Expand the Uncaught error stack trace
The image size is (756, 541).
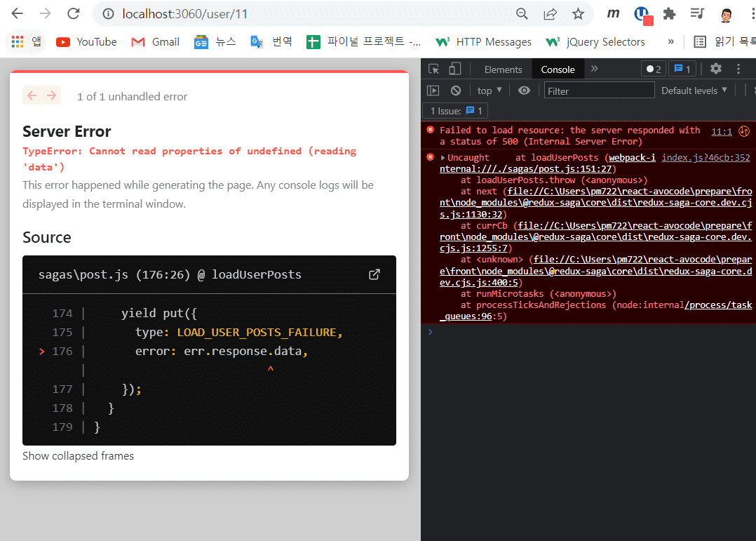443,157
